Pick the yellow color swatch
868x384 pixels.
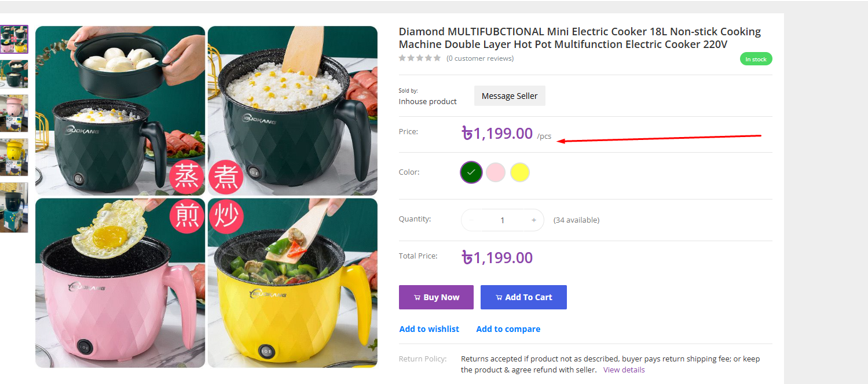[520, 172]
